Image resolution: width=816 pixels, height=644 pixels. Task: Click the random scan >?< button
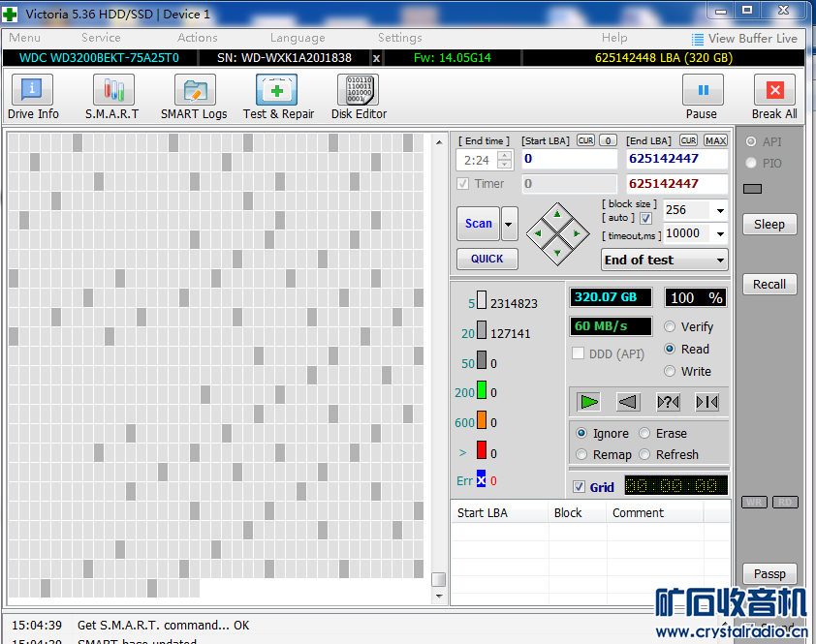click(668, 402)
